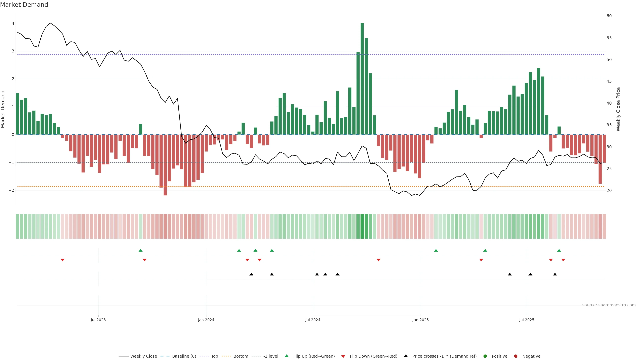Toggle the Top dotted line legend entry
The height and width of the screenshot is (362, 644).
(214, 356)
